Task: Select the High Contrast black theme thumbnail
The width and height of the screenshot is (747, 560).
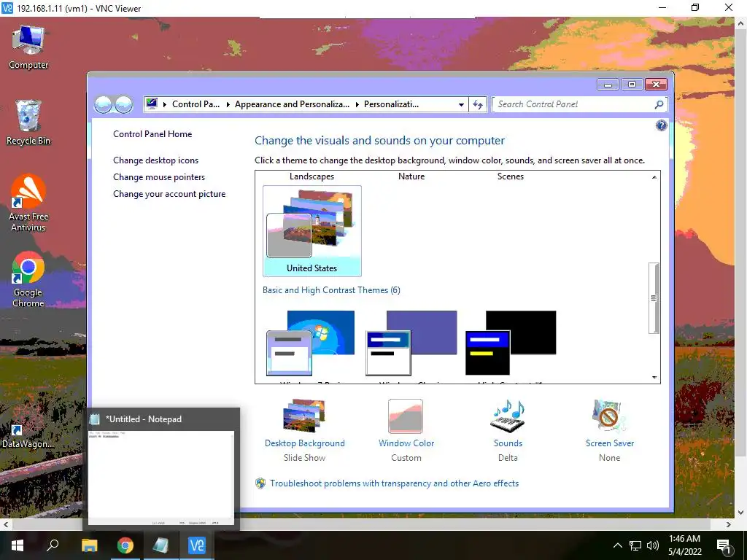Action: coord(511,343)
